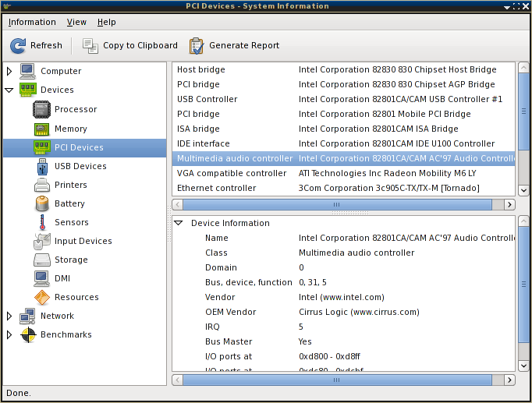532x403 pixels.
Task: Click the details pane vertical scrollbar thumb
Action: [523, 285]
